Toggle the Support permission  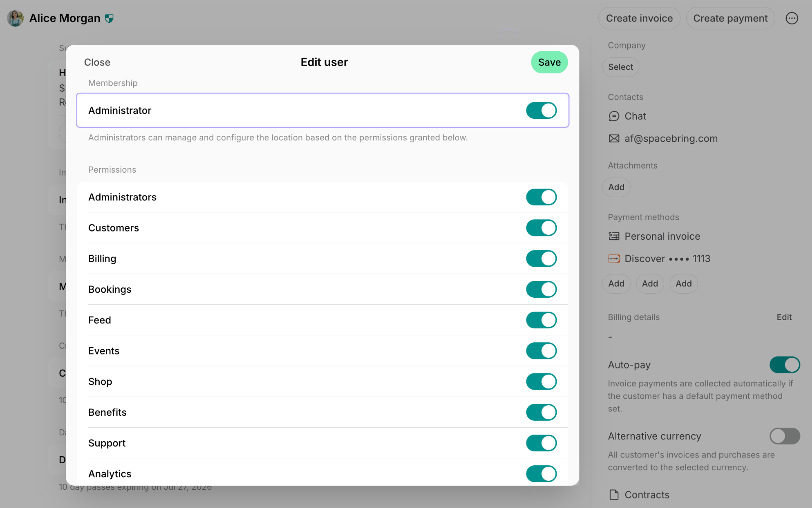541,443
